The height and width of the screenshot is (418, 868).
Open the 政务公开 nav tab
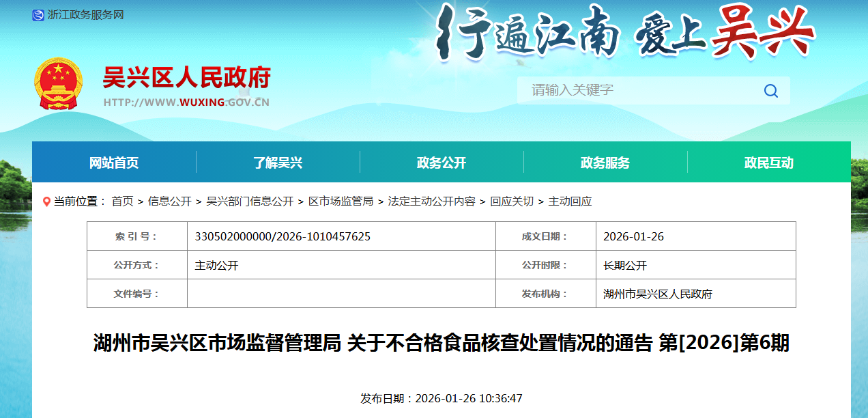[x=442, y=163]
